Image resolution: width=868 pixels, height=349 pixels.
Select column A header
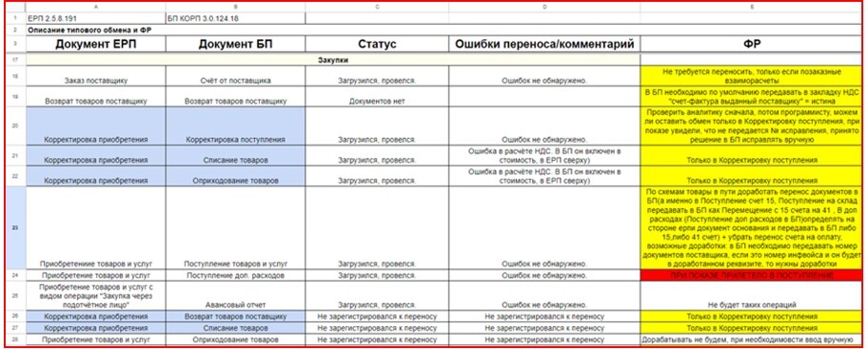pos(96,8)
